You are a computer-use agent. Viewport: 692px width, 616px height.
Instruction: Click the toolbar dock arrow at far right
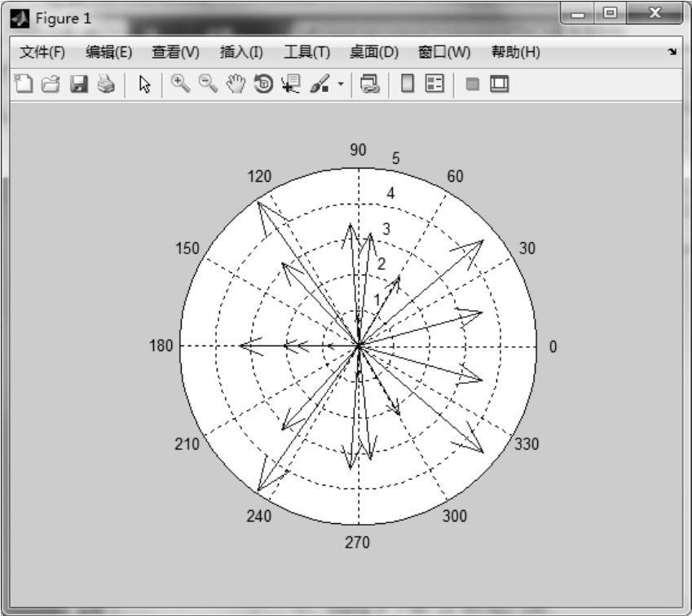pos(672,52)
